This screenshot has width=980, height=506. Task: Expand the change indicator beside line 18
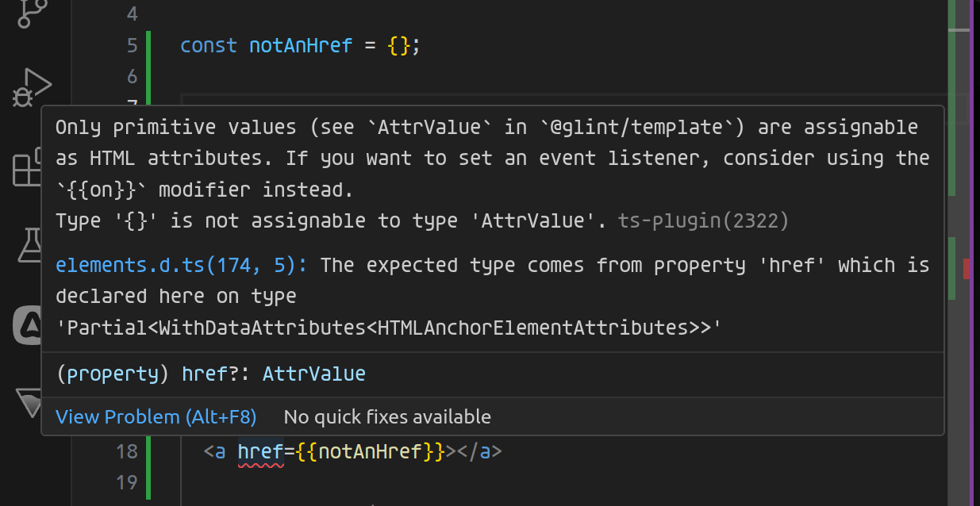(148, 451)
